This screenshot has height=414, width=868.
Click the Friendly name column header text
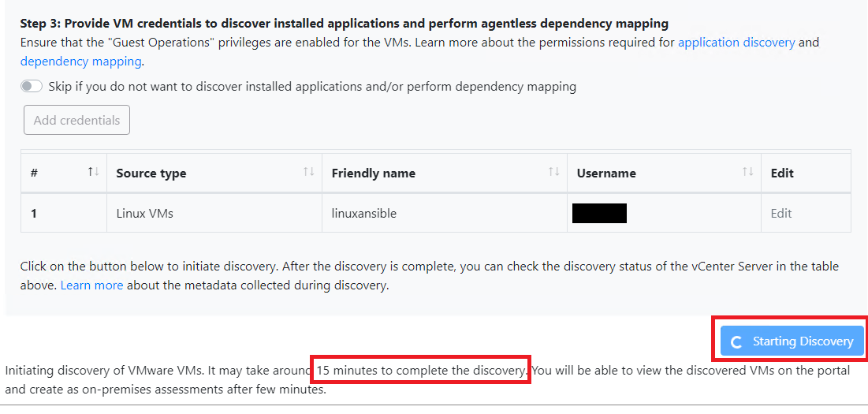[373, 173]
